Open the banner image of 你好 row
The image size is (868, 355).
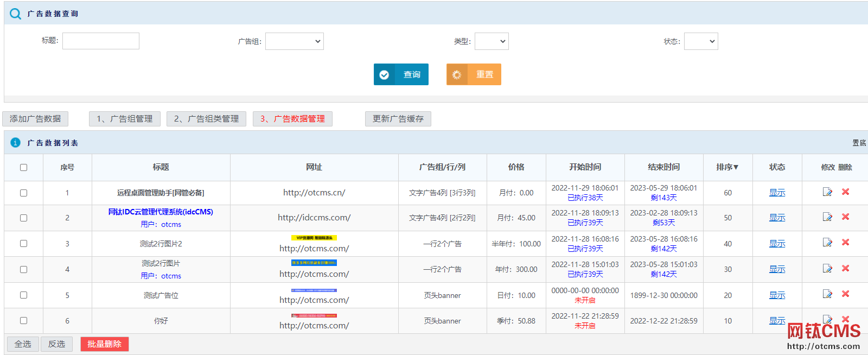point(314,315)
